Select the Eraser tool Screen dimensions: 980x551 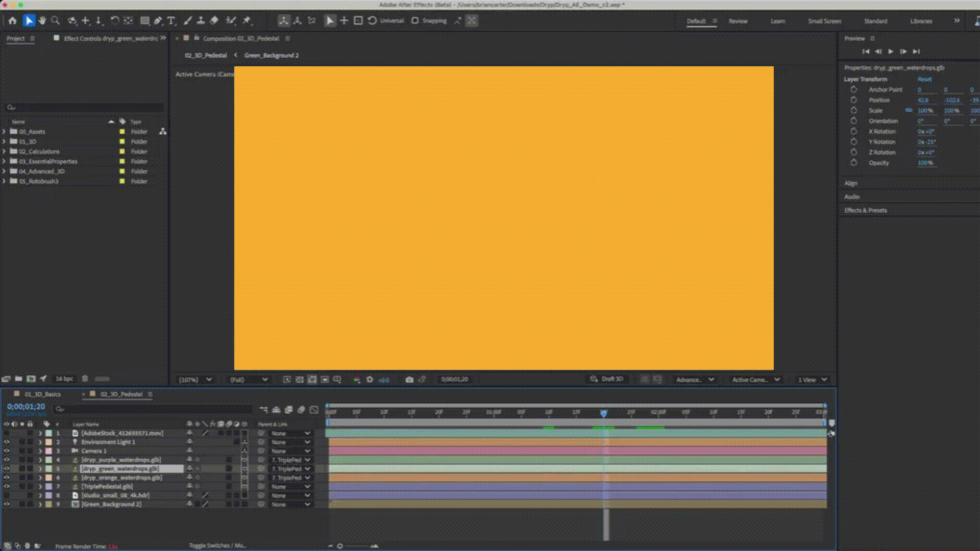(214, 21)
